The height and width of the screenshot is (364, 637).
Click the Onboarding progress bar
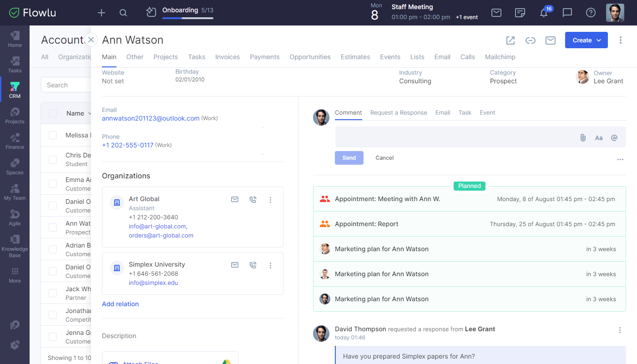pos(187,18)
